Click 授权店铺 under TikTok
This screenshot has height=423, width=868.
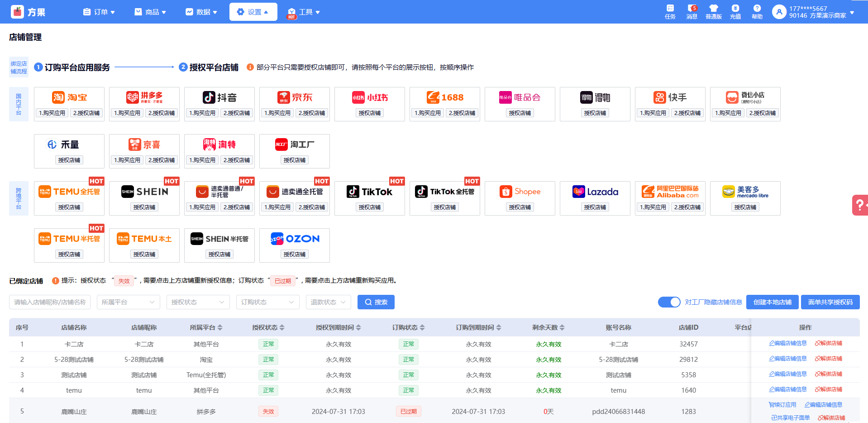[369, 207]
